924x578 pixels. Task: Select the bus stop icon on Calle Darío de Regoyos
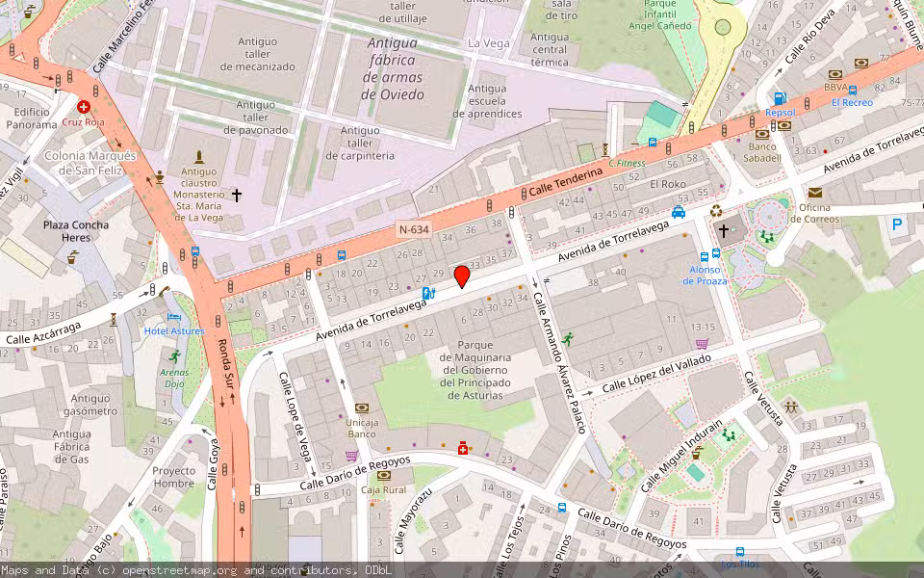coord(562,508)
